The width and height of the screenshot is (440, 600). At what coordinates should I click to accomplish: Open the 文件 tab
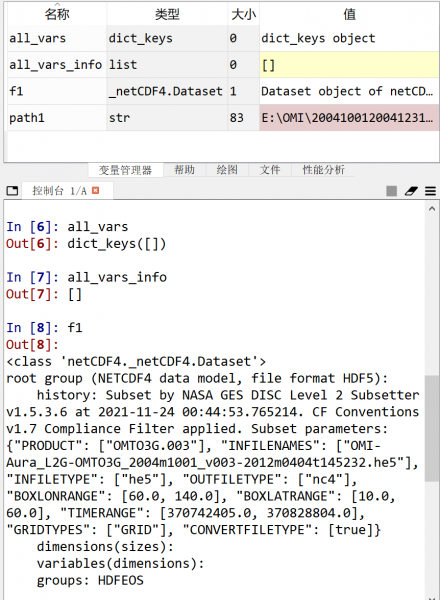click(x=270, y=170)
